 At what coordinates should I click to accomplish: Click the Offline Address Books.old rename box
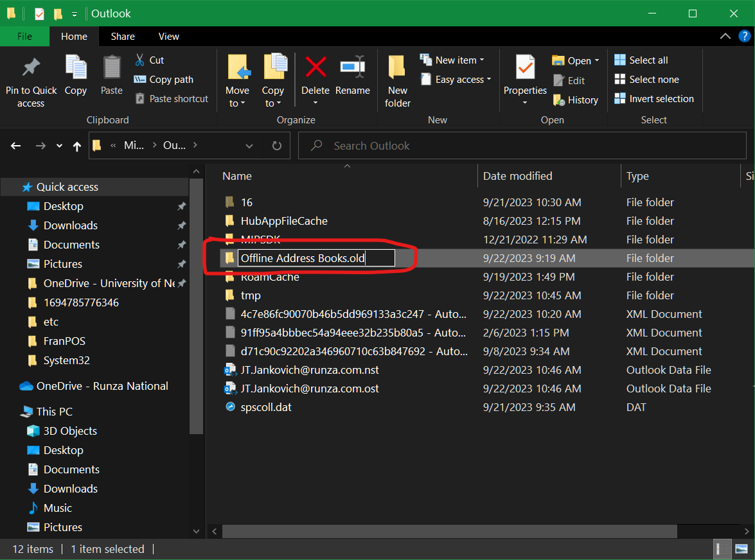[x=316, y=258]
